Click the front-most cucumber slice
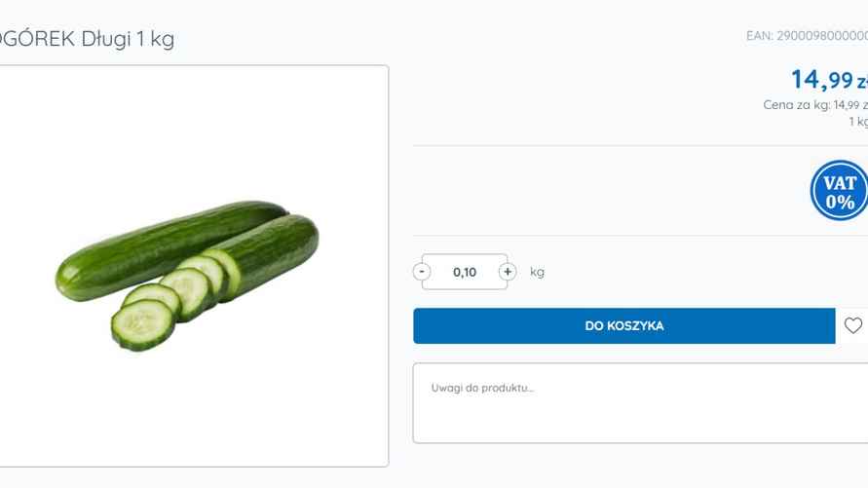 point(143,325)
